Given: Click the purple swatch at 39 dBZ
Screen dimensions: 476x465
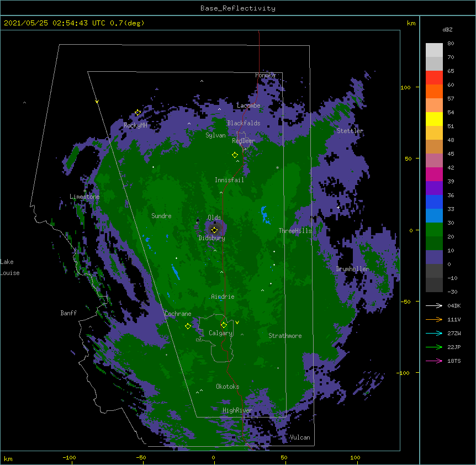Looking at the screenshot, I should 434,188.
